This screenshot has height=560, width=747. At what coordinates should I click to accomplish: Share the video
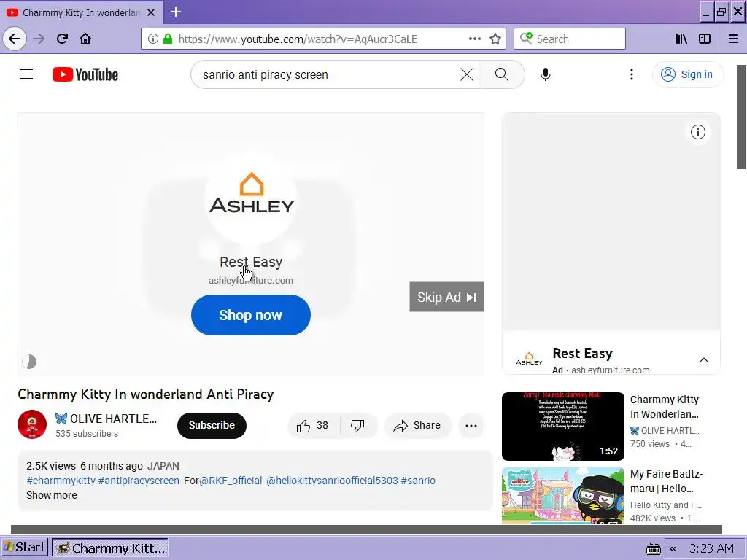[x=417, y=426]
